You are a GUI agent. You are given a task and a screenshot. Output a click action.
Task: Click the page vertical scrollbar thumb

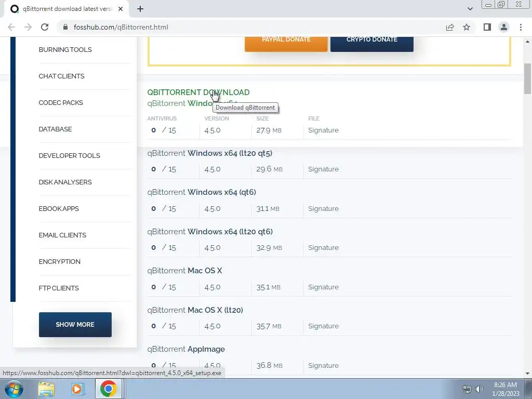coord(527,79)
